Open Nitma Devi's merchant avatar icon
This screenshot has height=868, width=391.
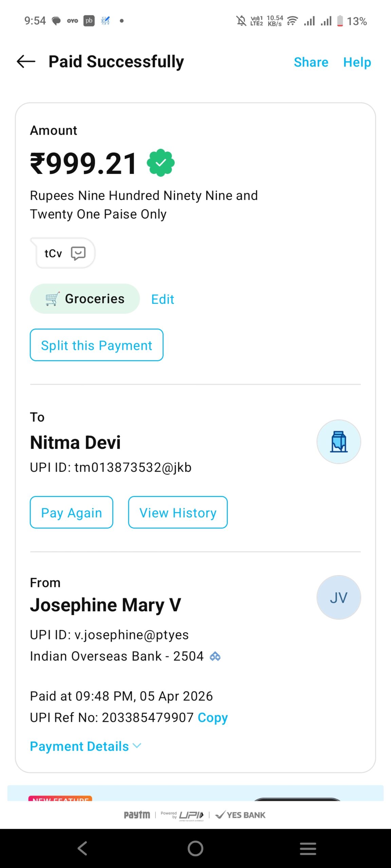(x=338, y=442)
